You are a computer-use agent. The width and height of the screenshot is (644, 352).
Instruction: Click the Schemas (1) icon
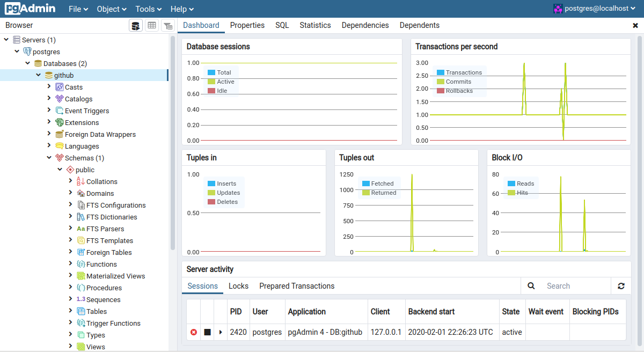click(60, 158)
